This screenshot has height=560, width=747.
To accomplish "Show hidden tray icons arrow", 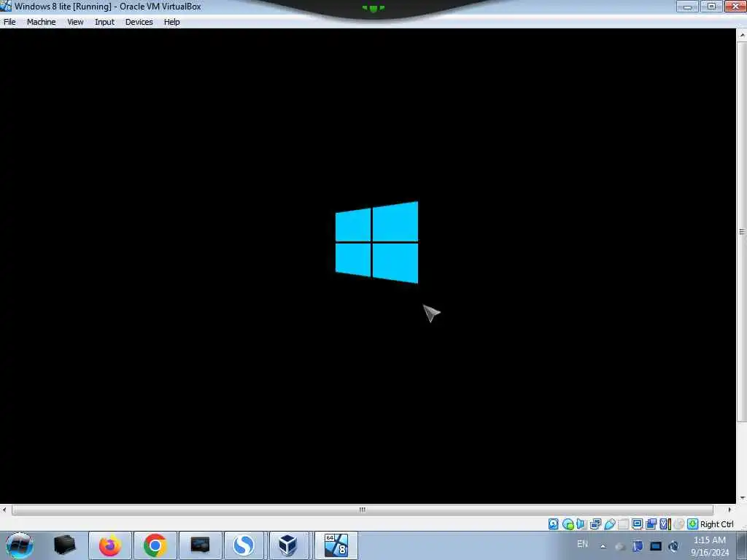I will (x=603, y=546).
